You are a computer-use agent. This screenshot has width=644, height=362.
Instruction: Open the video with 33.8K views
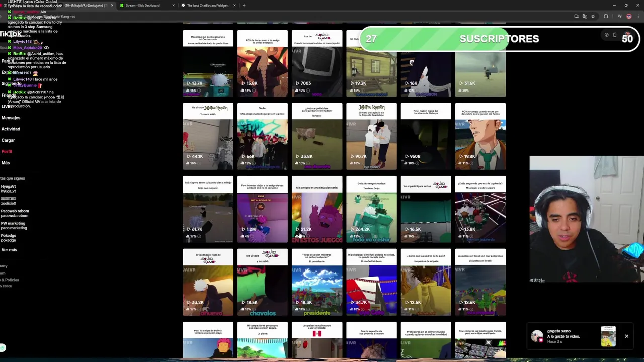[317, 136]
